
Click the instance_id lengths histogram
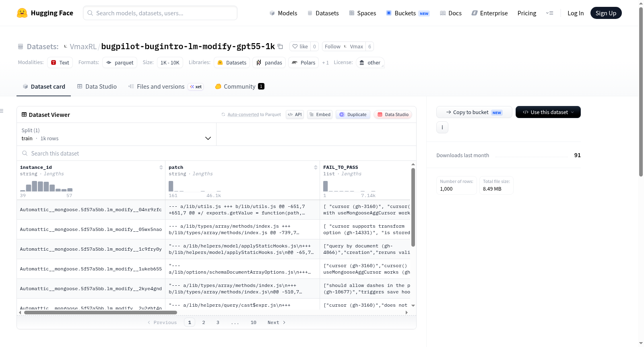coord(46,186)
